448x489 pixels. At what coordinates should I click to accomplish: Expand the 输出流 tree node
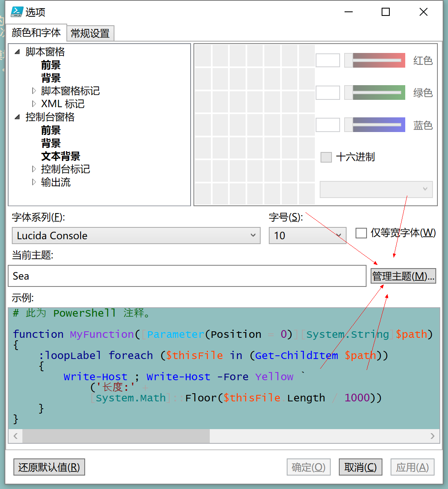pos(34,182)
